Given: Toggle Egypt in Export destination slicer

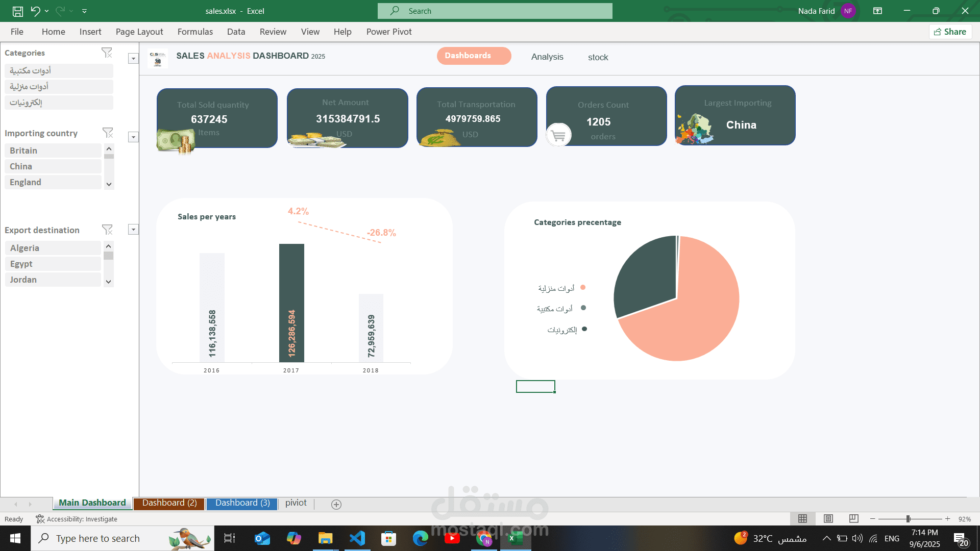Looking at the screenshot, I should (x=53, y=264).
